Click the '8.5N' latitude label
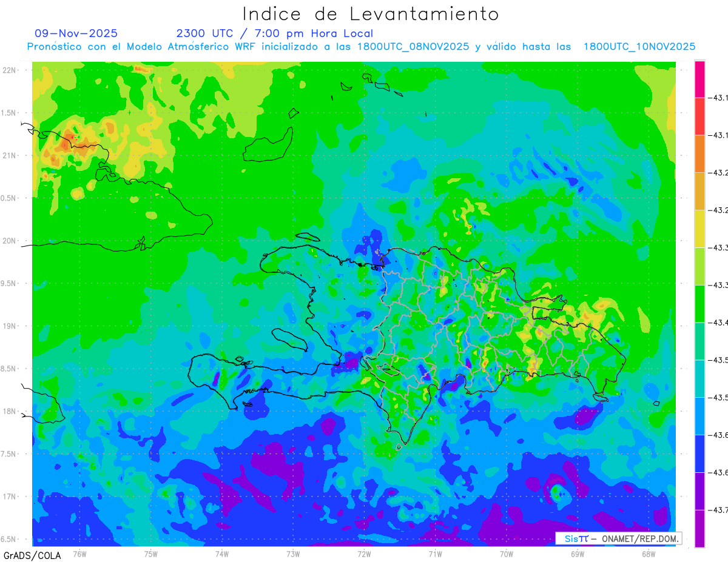 point(8,369)
